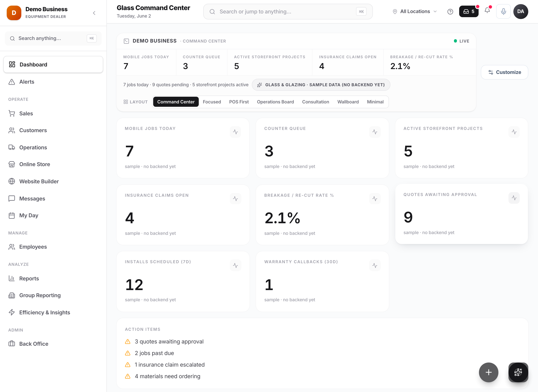The height and width of the screenshot is (392, 538).
Task: Expand the All Locations dropdown
Action: tap(415, 11)
